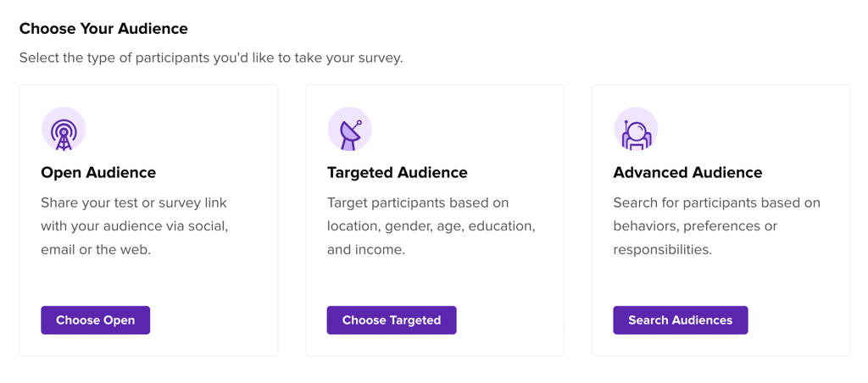Click the Targeted Audience card title

398,173
